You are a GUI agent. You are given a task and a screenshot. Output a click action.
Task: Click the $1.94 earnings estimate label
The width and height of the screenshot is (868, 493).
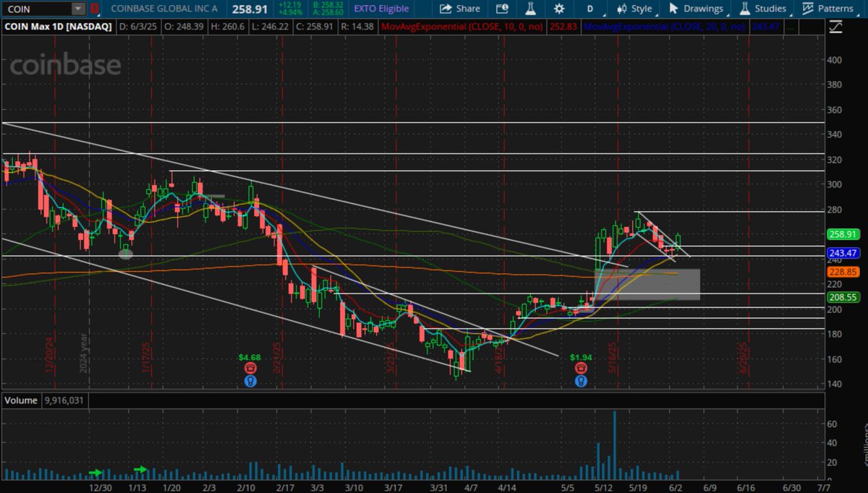point(581,356)
